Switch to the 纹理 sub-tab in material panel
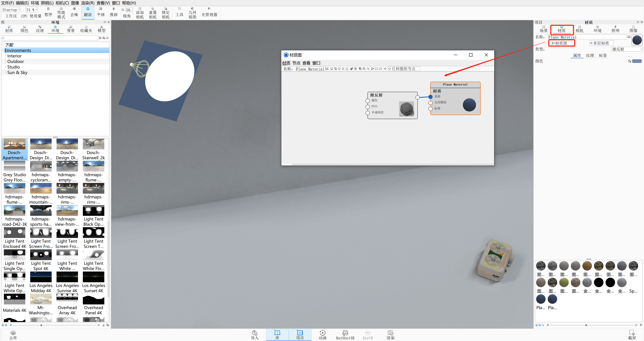This screenshot has width=644, height=341. [x=590, y=56]
